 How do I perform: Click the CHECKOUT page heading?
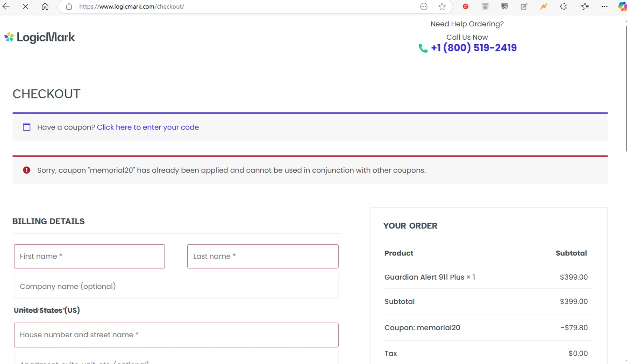[x=46, y=94]
